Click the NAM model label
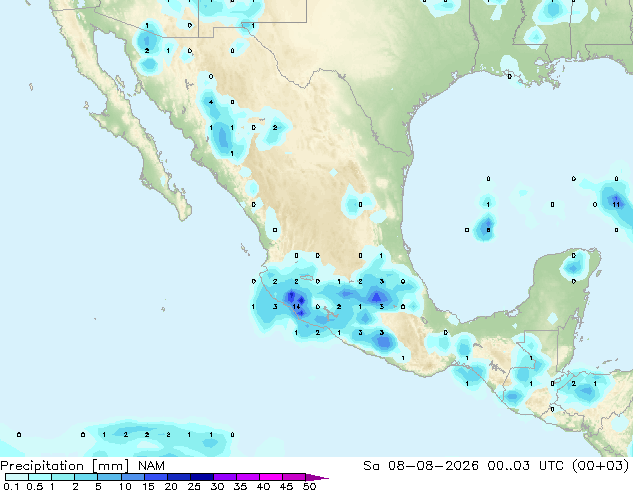Image resolution: width=634 pixels, height=490 pixels. point(152,466)
